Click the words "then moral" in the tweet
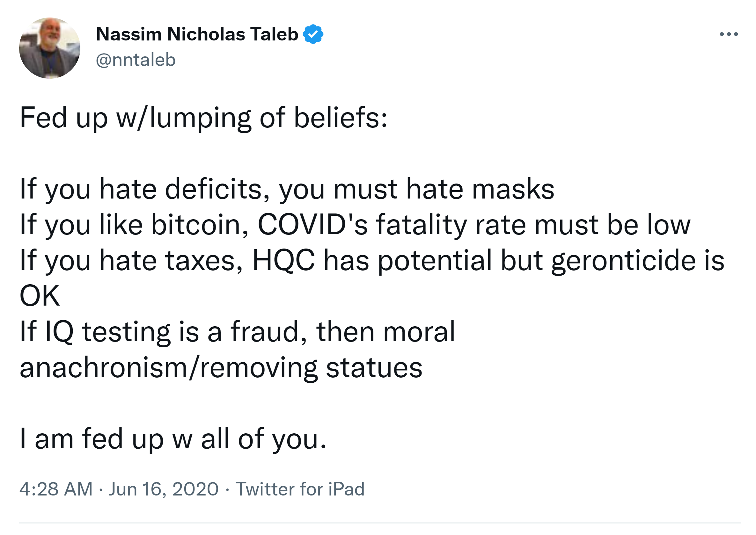The width and height of the screenshot is (756, 535). [385, 331]
